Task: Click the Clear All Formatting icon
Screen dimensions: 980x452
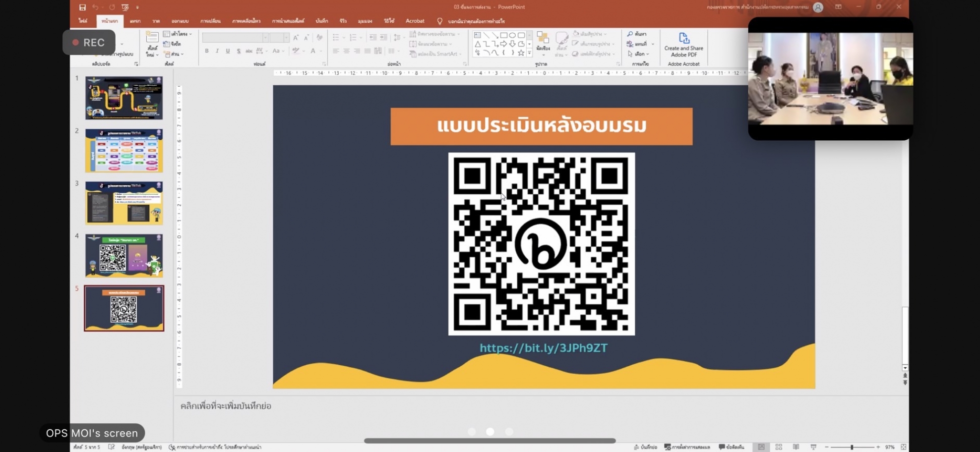Action: pyautogui.click(x=319, y=38)
